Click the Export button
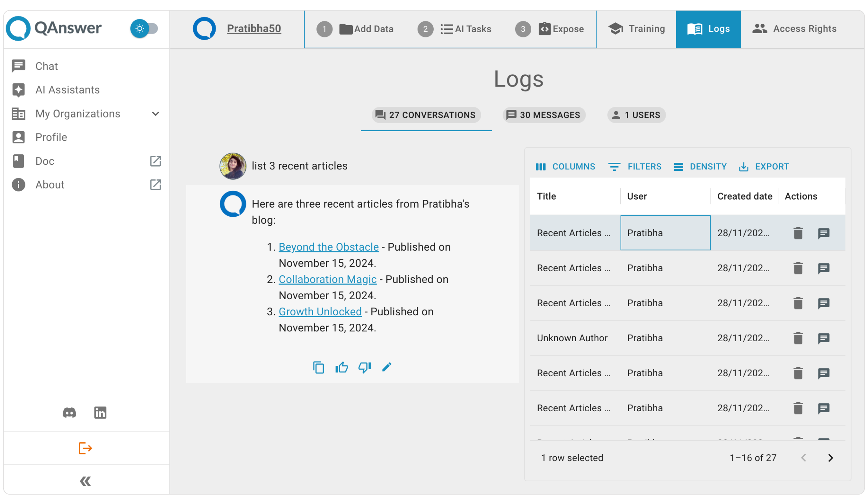Viewport: 868px width, 504px height. tap(764, 167)
